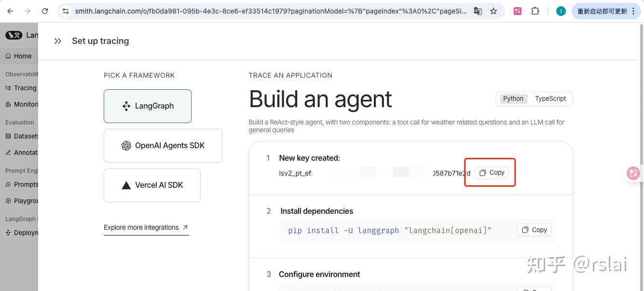The image size is (644, 291).
Task: Click the browser reload icon
Action: click(x=45, y=11)
